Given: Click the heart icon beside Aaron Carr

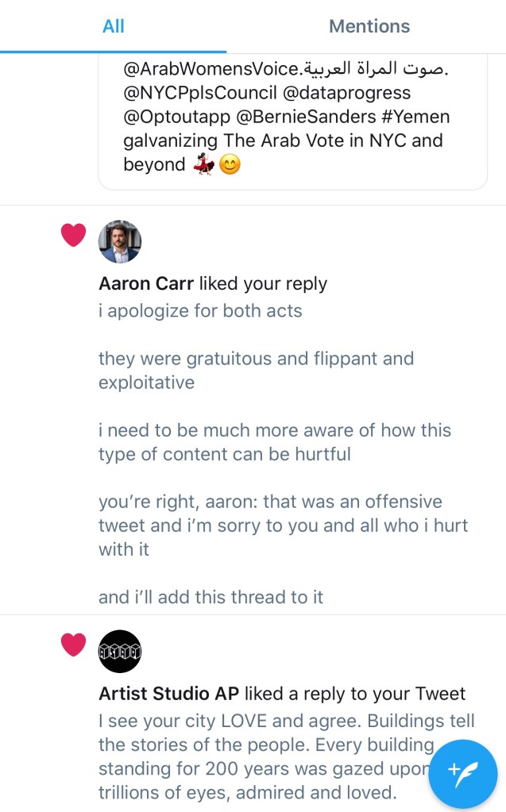Looking at the screenshot, I should (x=73, y=235).
